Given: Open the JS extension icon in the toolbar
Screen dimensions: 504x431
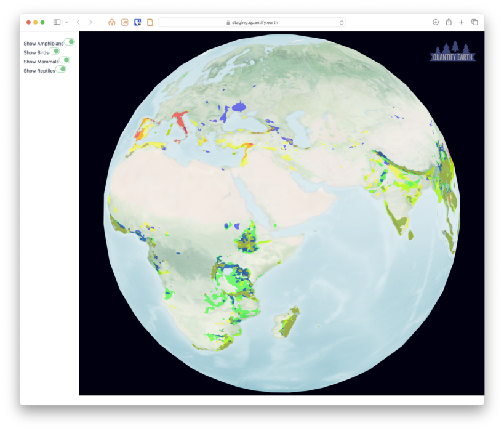Looking at the screenshot, I should (x=124, y=22).
